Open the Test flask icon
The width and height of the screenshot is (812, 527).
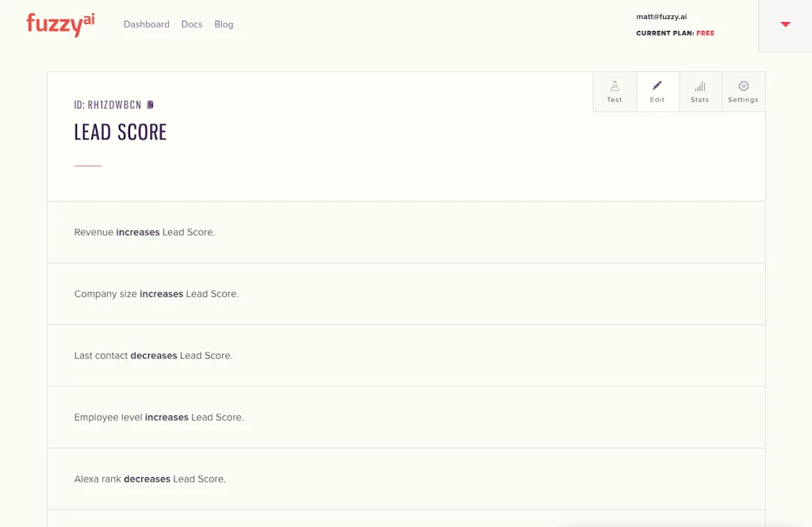615,90
